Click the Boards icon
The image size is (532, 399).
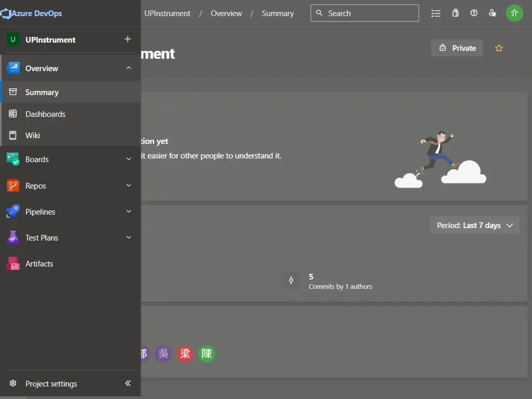click(x=13, y=159)
